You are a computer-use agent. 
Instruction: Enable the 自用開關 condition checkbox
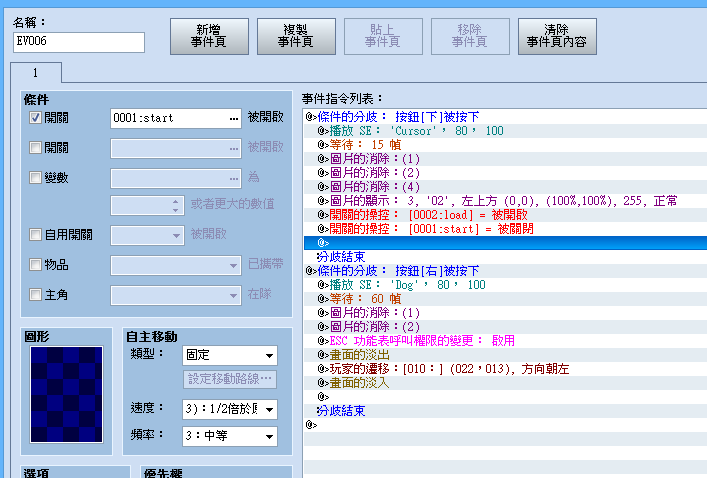pos(35,234)
